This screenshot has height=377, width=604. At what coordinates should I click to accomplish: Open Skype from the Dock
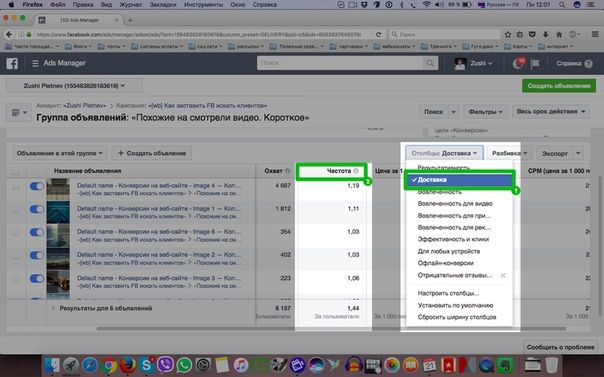(147, 365)
